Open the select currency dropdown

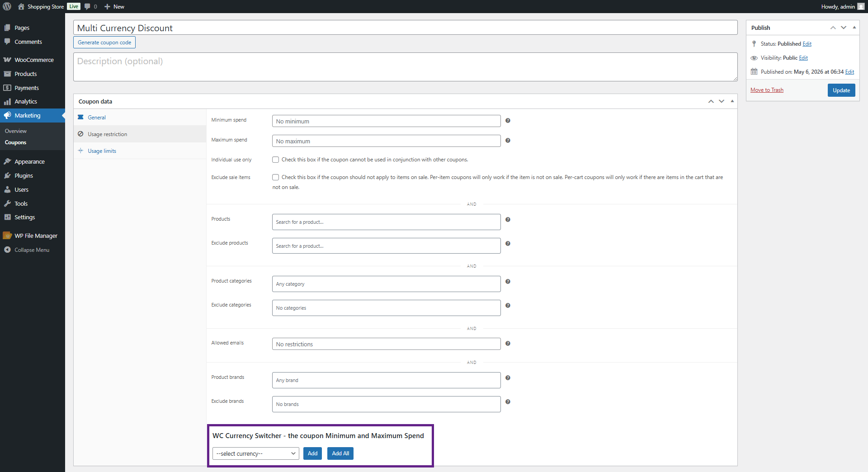tap(255, 453)
